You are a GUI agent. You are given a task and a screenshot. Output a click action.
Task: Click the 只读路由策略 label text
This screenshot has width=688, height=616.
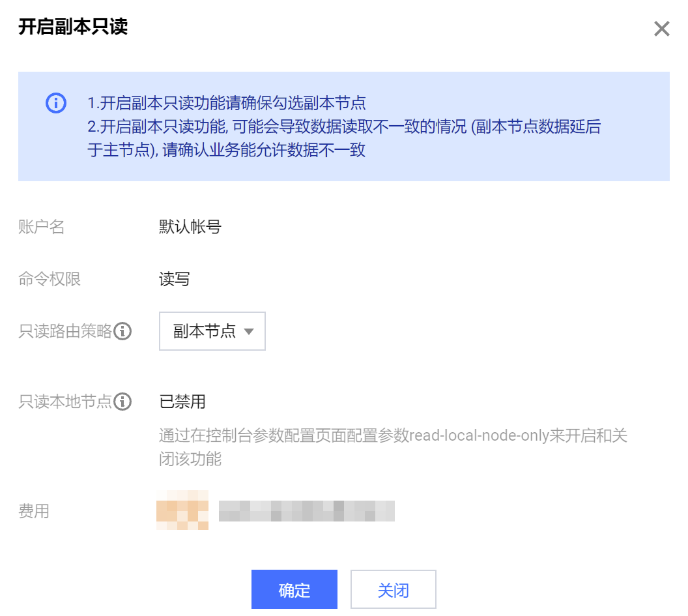point(65,331)
